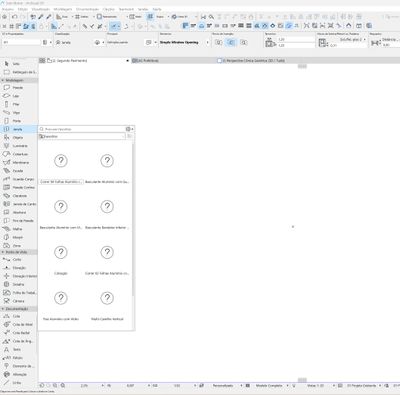Collapse the Modelagem toolbox section

pyautogui.click(x=3, y=80)
